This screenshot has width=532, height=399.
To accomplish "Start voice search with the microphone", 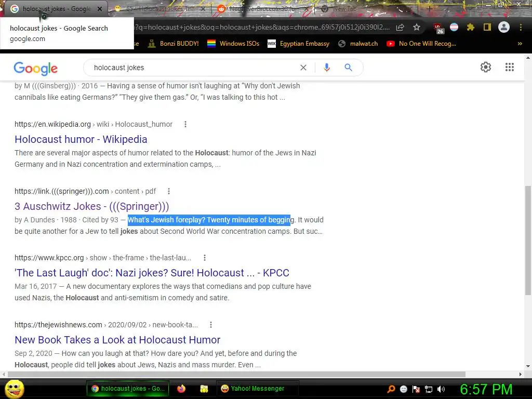I will click(x=327, y=68).
